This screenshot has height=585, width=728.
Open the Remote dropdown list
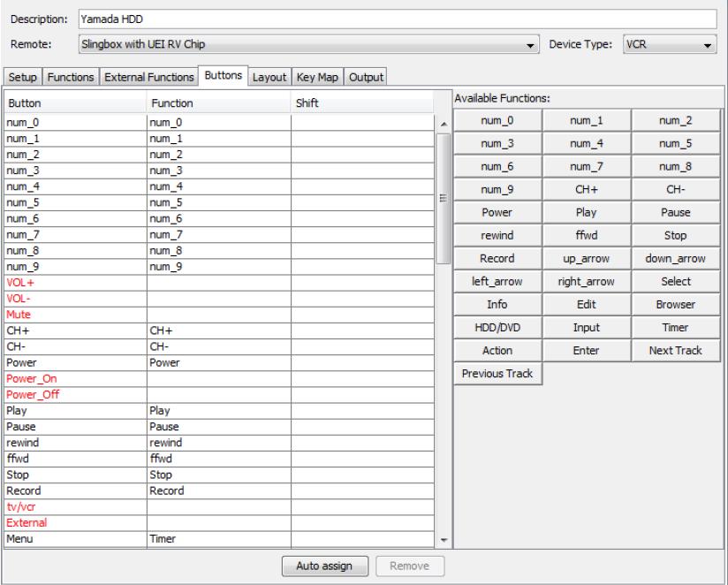[x=531, y=44]
